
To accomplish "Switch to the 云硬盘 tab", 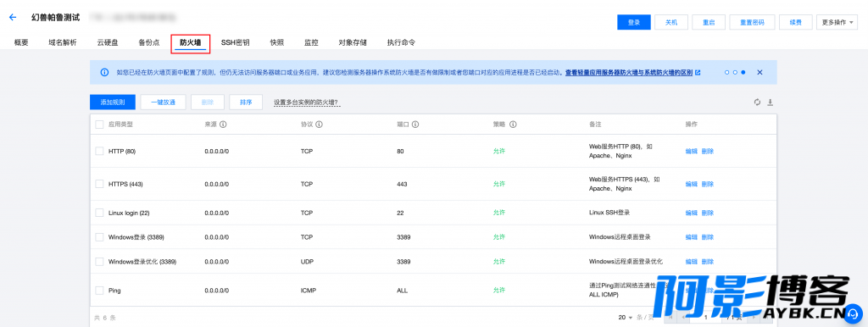I will click(x=108, y=42).
